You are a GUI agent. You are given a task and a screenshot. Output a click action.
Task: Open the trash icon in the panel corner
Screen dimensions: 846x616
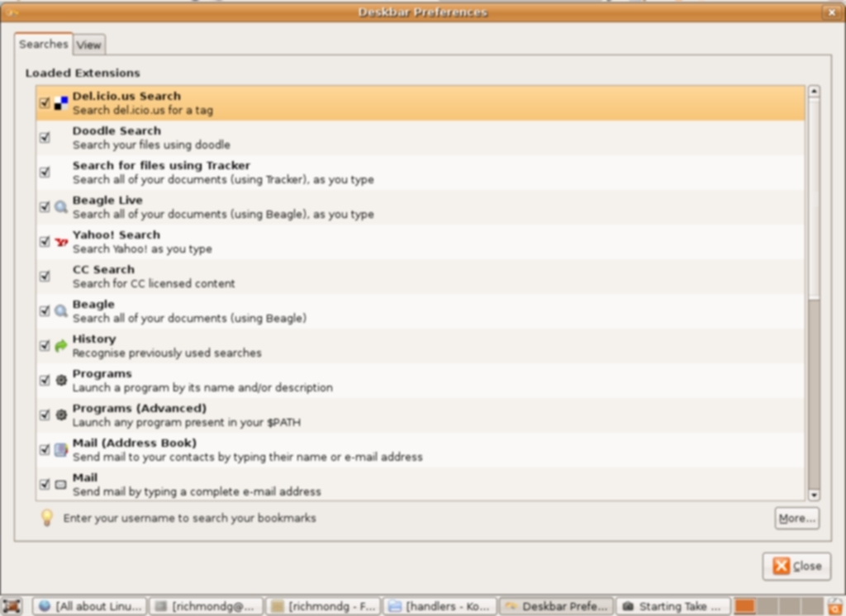pos(836,606)
